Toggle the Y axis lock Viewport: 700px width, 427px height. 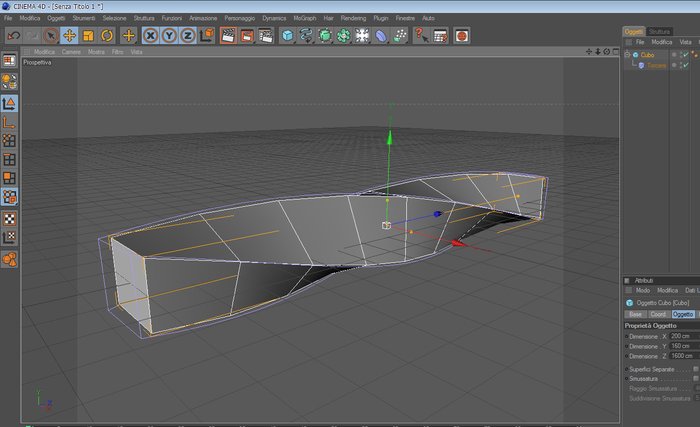[169, 35]
